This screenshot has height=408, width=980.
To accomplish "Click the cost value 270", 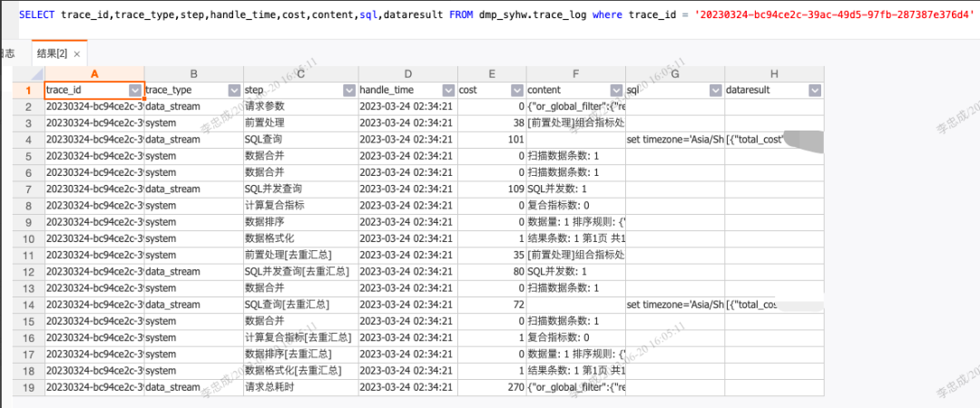I will 491,387.
